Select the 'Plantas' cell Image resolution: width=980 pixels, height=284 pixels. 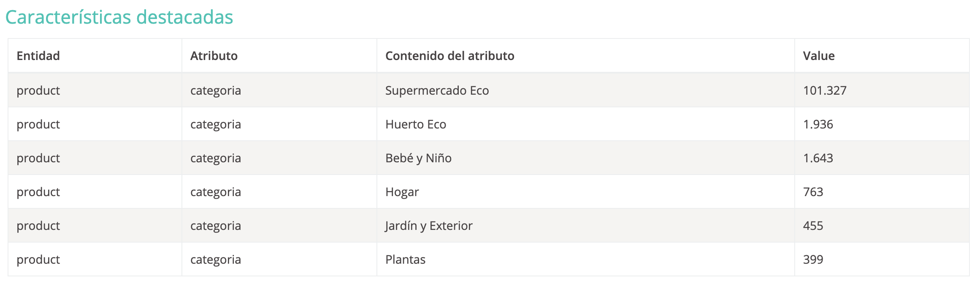point(405,259)
